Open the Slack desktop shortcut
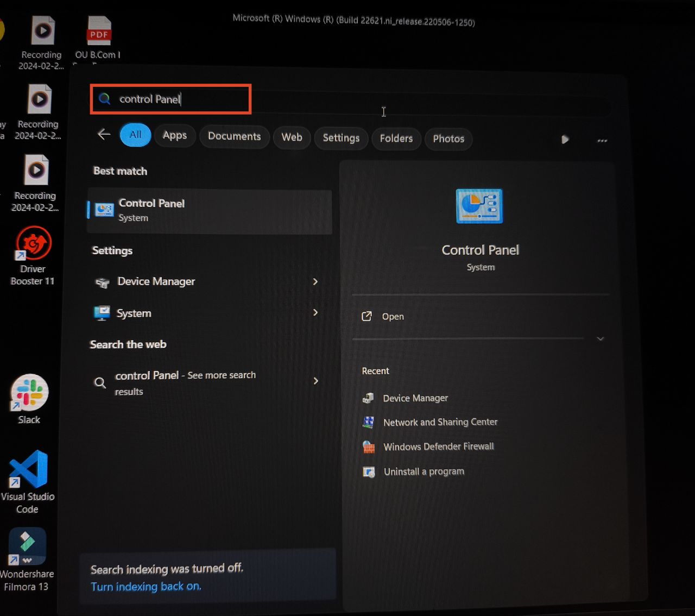This screenshot has width=695, height=616. click(29, 393)
